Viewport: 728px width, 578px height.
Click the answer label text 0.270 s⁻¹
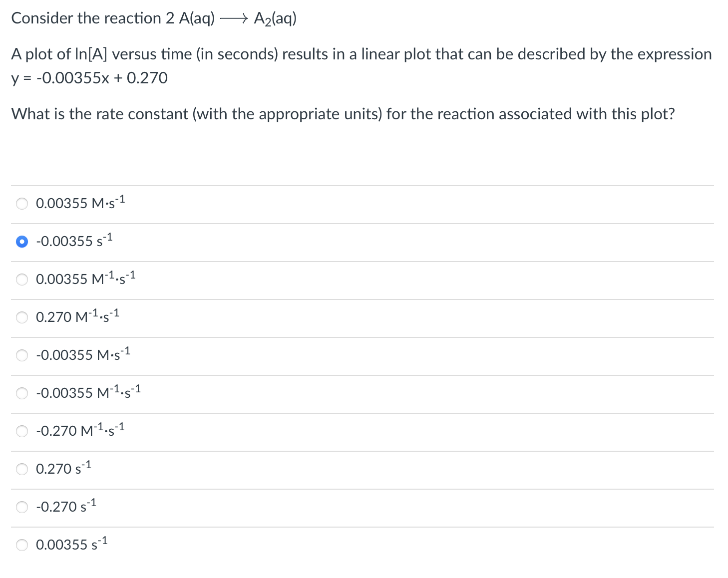pyautogui.click(x=63, y=468)
